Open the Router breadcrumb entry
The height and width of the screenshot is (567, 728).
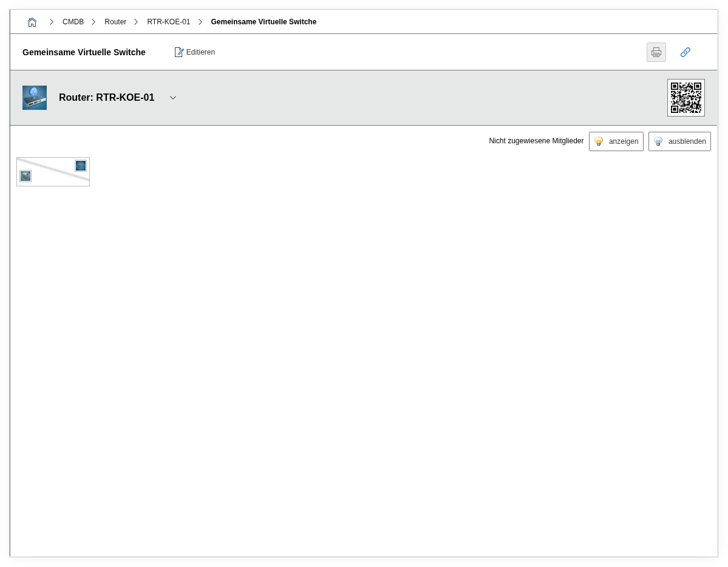tap(115, 22)
